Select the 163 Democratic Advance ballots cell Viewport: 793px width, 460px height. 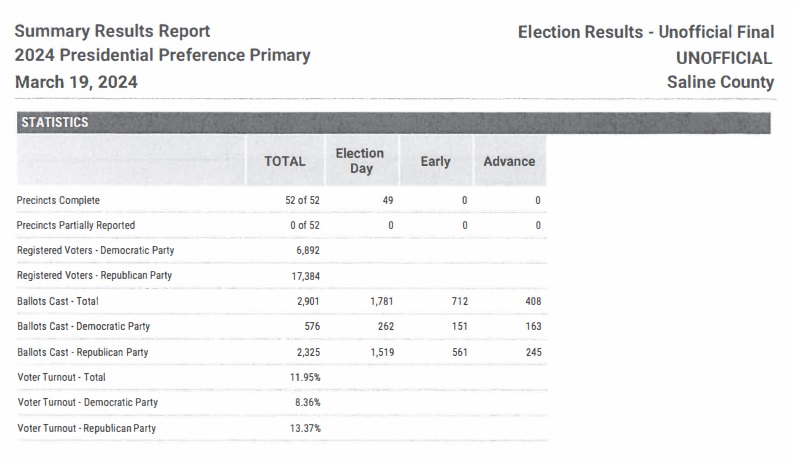coord(530,326)
